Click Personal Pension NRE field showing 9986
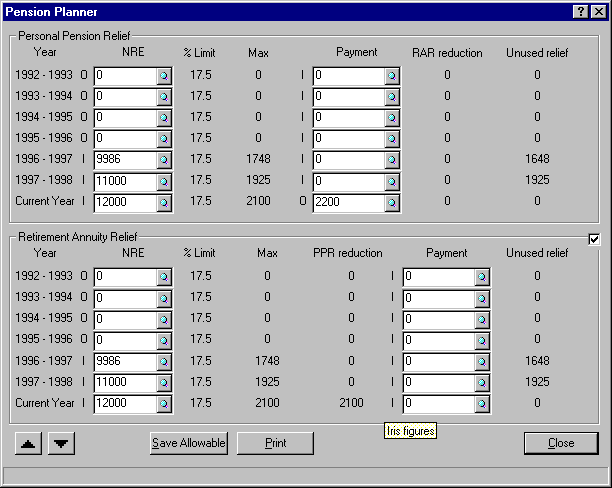Image resolution: width=612 pixels, height=488 pixels. click(126, 160)
